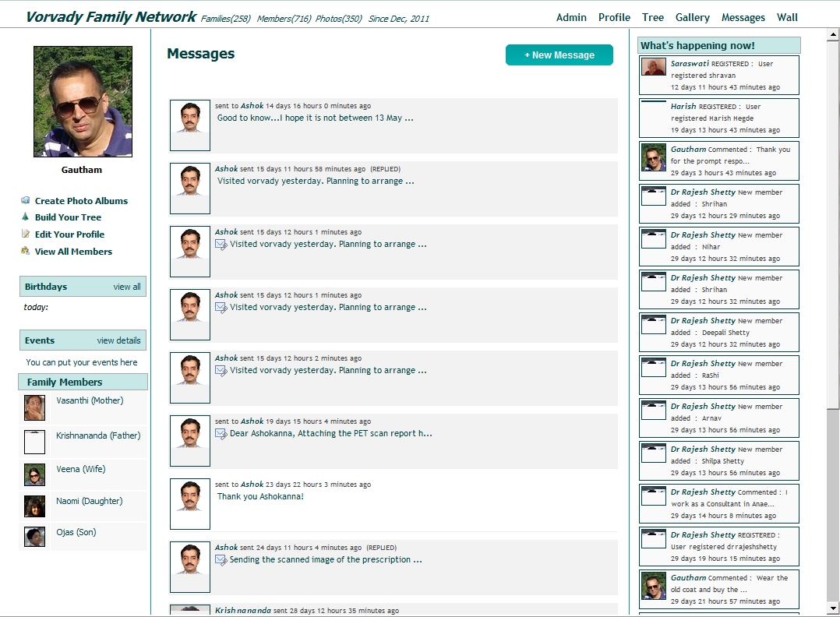Open Events view details link
The height and width of the screenshot is (617, 840).
pyautogui.click(x=118, y=340)
